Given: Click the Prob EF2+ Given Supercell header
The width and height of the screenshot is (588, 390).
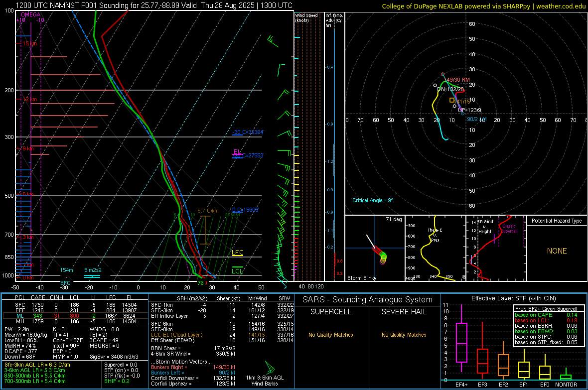Looking at the screenshot, I should click(x=546, y=309).
